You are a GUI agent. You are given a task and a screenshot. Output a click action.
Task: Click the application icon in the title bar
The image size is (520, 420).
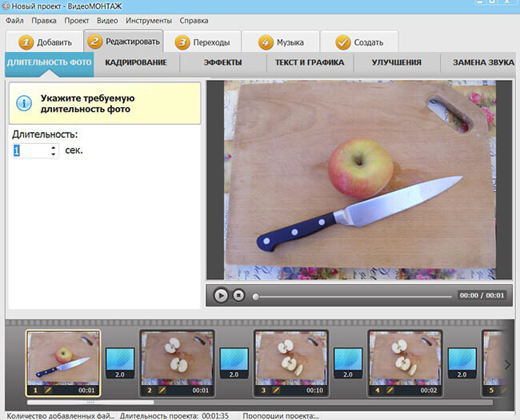[x=6, y=6]
